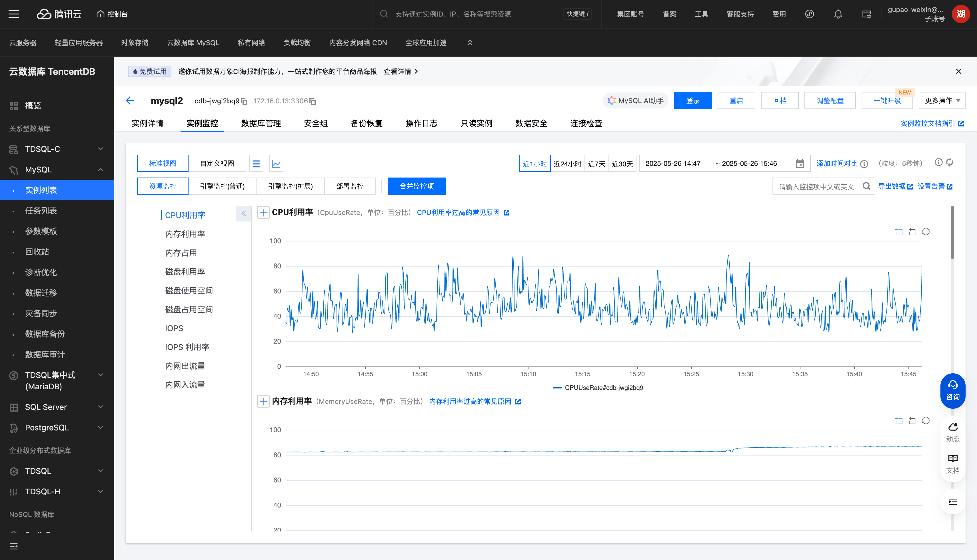
Task: Click the 咨询 headset support button
Action: click(x=952, y=390)
